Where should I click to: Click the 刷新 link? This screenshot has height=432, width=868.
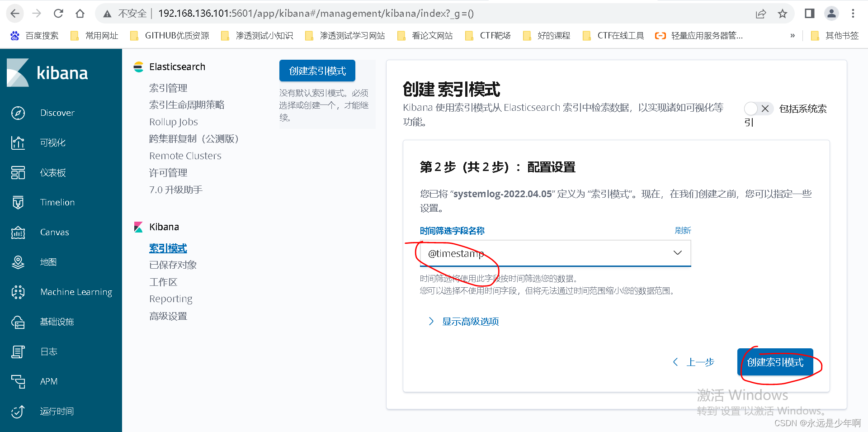[683, 230]
